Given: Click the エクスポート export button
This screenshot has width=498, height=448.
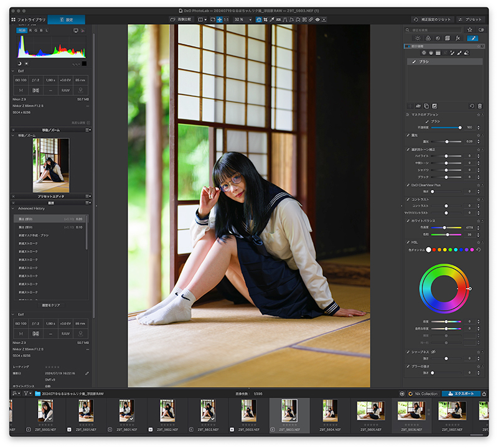Looking at the screenshot, I should (x=461, y=394).
